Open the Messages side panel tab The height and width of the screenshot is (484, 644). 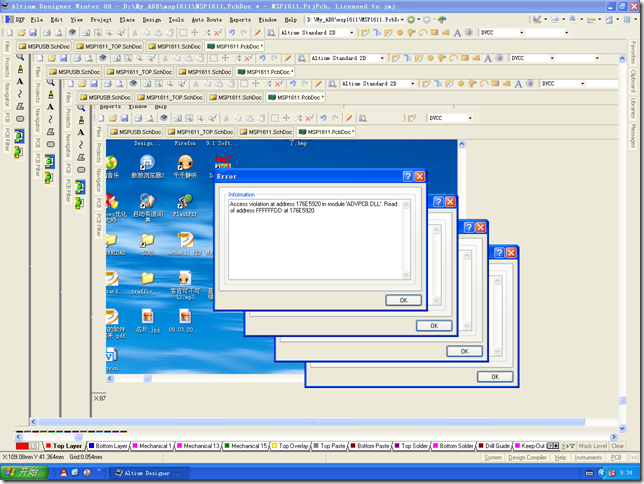click(x=634, y=136)
